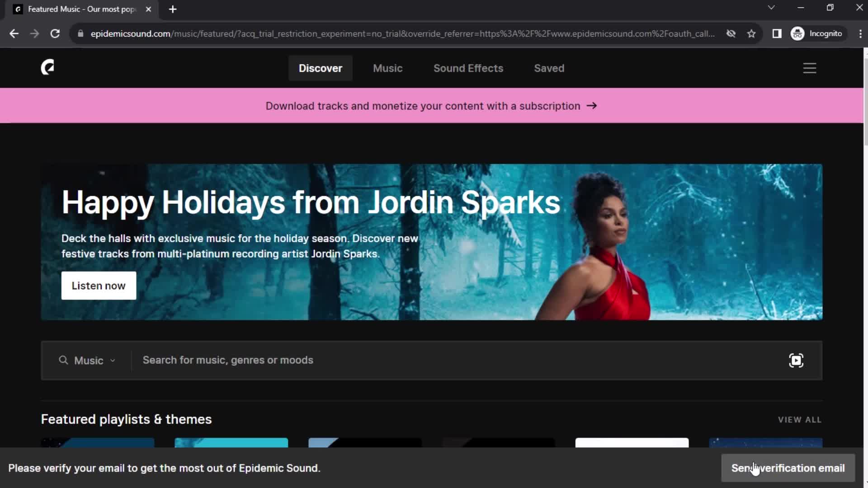The width and height of the screenshot is (868, 488).
Task: Open the Chrome three-dot menu
Action: coord(860,34)
